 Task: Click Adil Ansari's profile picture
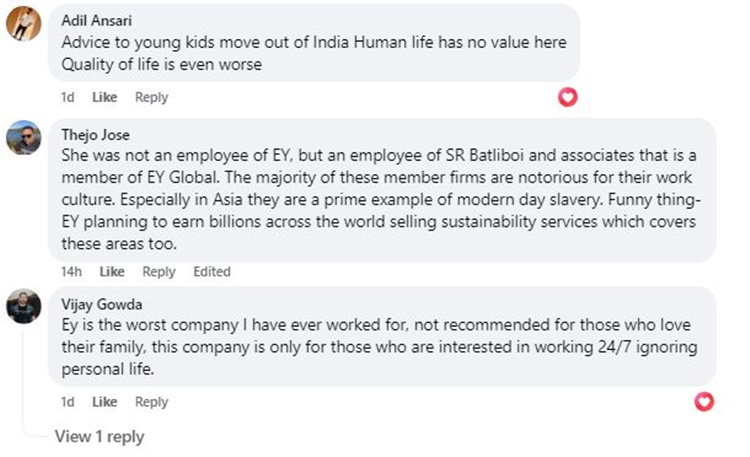[24, 24]
